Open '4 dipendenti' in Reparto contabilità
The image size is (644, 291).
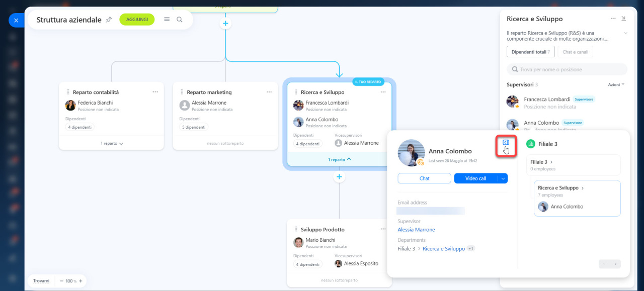pyautogui.click(x=80, y=127)
